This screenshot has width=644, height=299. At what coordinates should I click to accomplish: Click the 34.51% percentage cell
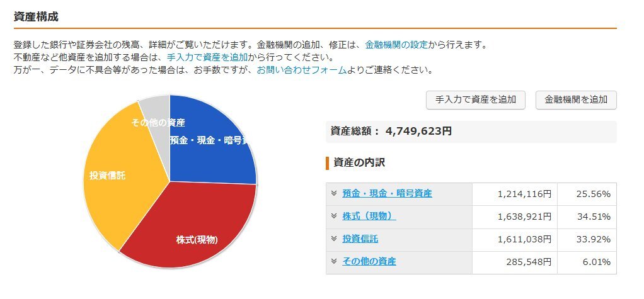click(587, 217)
